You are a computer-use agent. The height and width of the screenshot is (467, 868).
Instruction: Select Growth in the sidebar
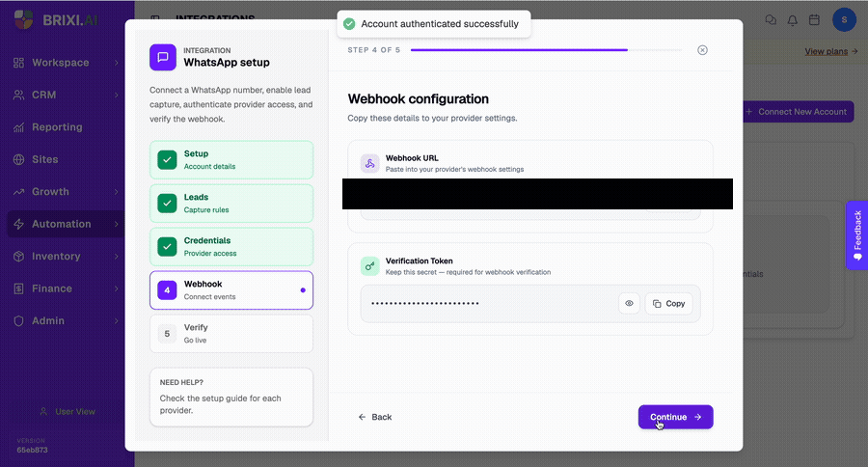[x=50, y=192]
